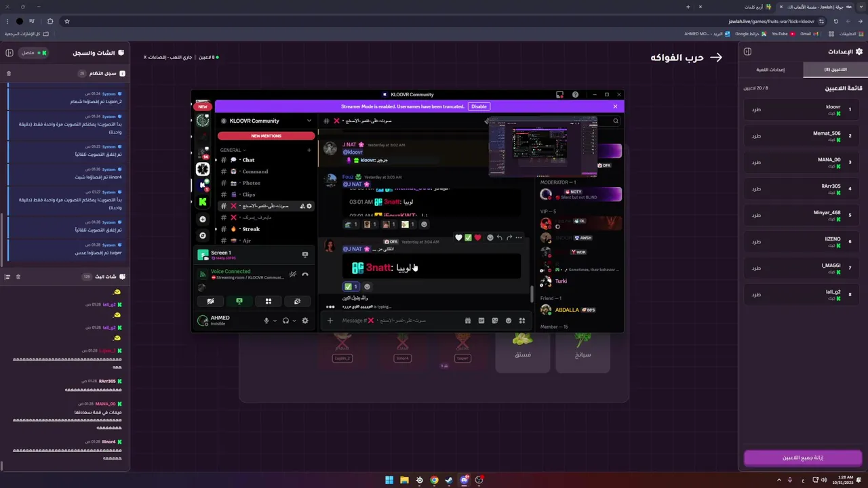The width and height of the screenshot is (868, 488).
Task: Toggle checkmark reaction under 3natt message
Action: (x=351, y=287)
